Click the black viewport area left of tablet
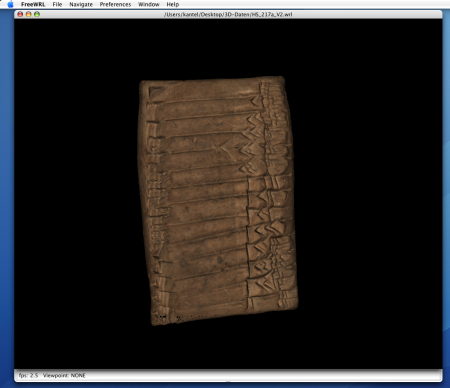Image resolution: width=450 pixels, height=388 pixels. pyautogui.click(x=76, y=193)
